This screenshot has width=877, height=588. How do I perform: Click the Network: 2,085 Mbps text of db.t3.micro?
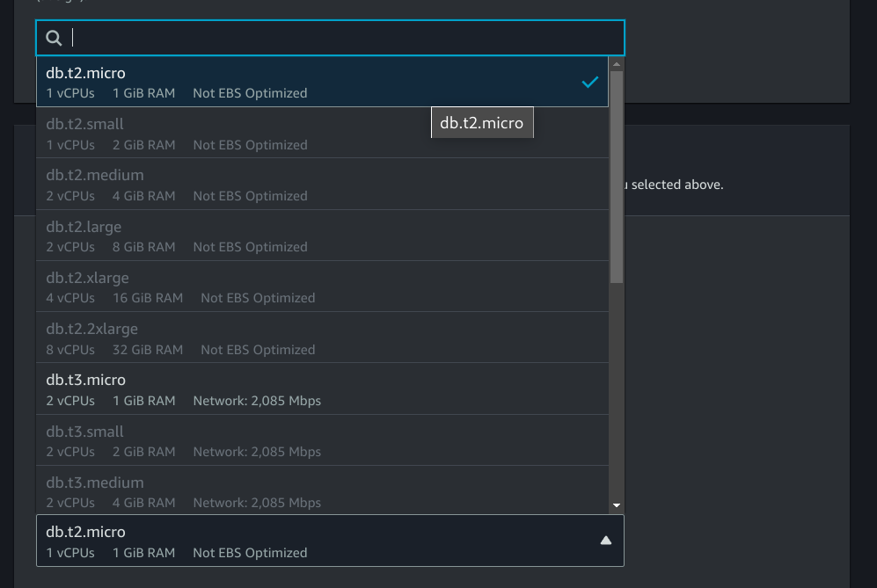click(x=257, y=401)
